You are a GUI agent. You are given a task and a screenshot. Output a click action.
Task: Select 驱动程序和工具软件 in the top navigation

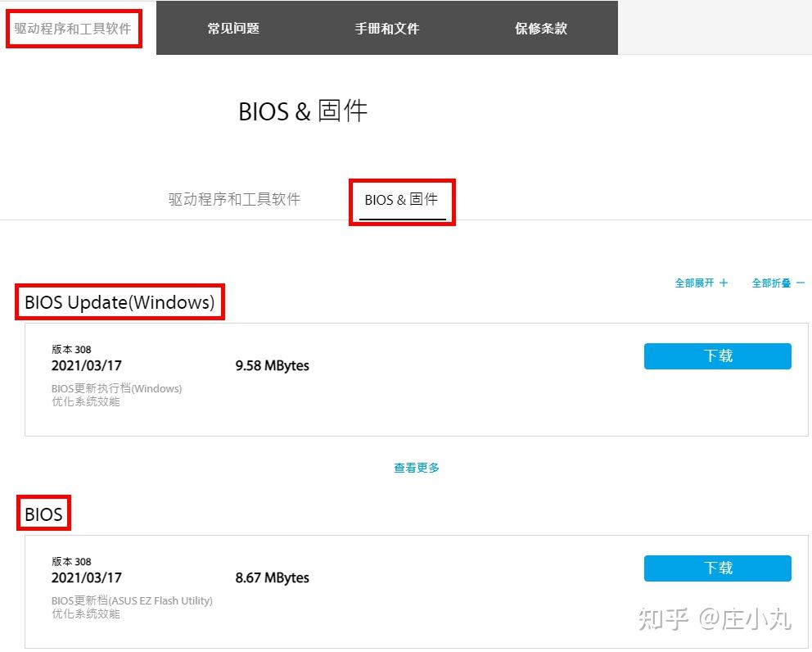click(74, 27)
